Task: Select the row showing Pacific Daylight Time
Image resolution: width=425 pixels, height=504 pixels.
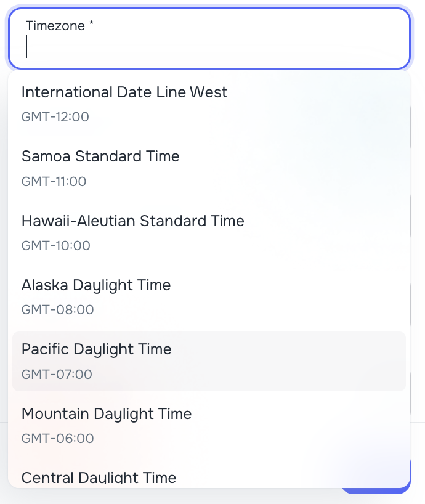Action: coord(209,360)
